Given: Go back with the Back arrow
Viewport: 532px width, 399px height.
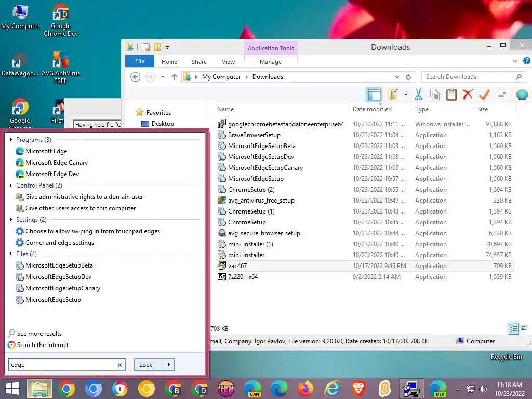Looking at the screenshot, I should point(136,77).
